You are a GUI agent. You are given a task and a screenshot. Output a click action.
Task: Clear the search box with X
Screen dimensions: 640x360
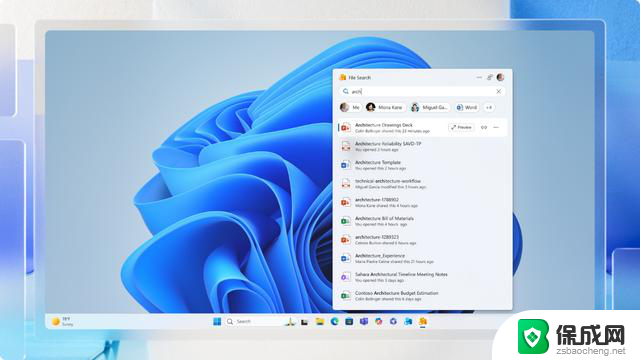(498, 91)
